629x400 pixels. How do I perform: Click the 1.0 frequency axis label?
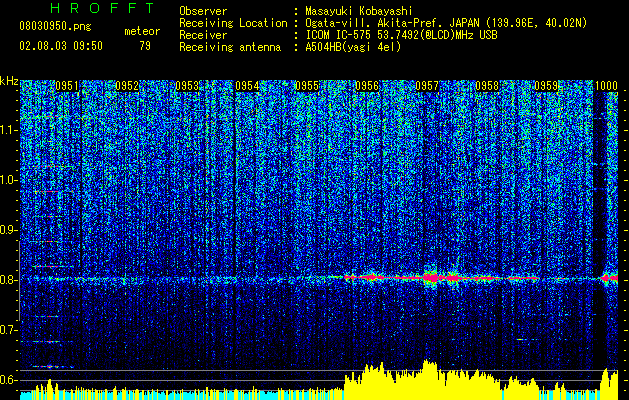click(x=9, y=180)
